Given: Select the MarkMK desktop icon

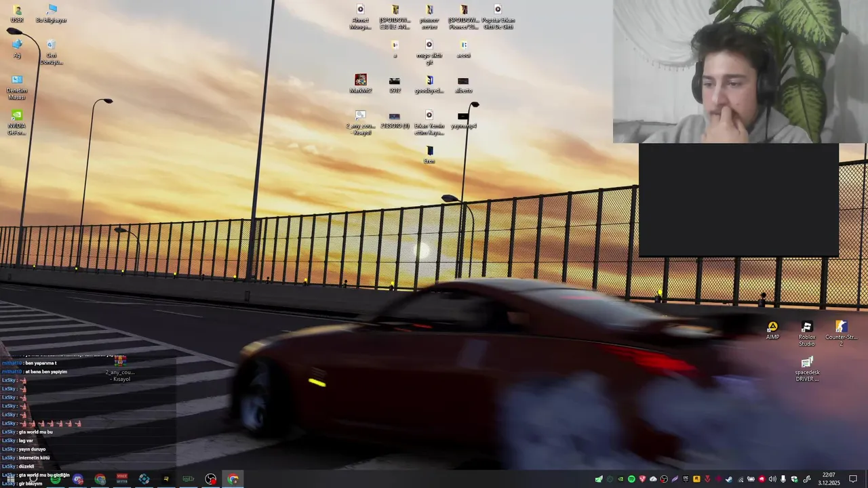Looking at the screenshot, I should (361, 84).
